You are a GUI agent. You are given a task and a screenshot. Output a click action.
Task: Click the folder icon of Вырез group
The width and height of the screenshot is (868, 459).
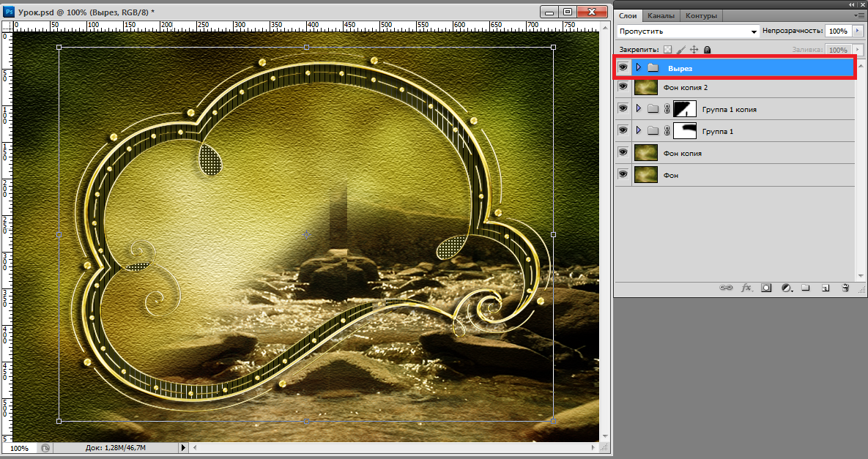click(653, 67)
